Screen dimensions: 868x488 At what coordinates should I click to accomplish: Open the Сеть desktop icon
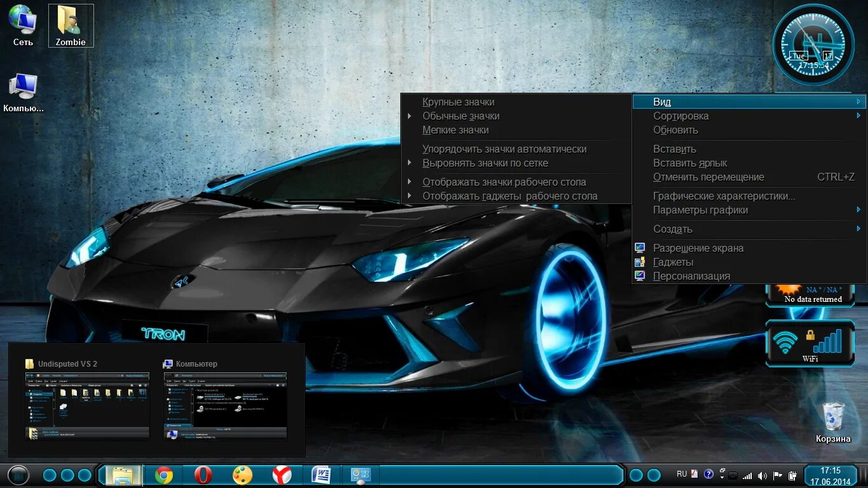tap(23, 25)
